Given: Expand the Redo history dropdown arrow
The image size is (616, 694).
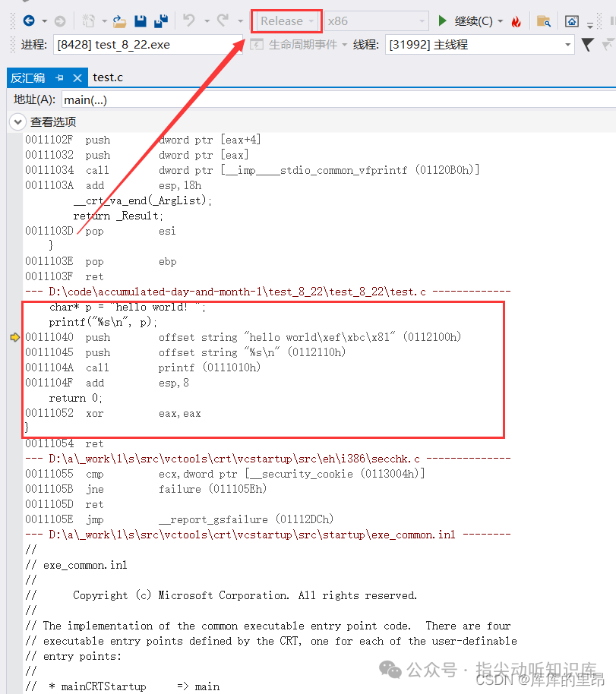Looking at the screenshot, I should (240, 21).
